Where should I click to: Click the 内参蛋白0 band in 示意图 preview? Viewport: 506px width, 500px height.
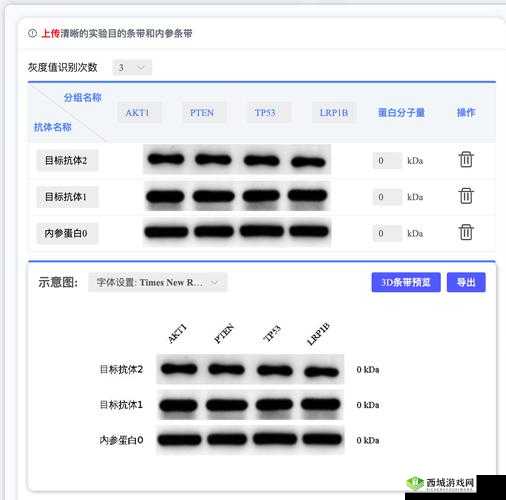(250, 440)
